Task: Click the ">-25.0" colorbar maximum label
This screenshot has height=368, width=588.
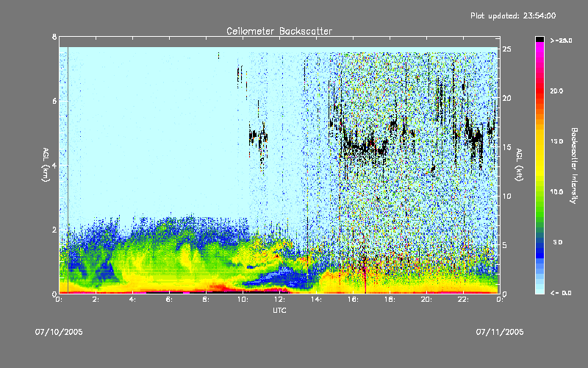Action: coord(561,40)
